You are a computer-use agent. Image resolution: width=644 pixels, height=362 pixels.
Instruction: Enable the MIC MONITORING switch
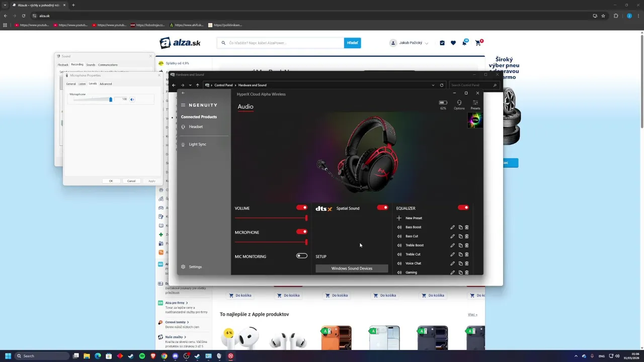[x=302, y=255]
